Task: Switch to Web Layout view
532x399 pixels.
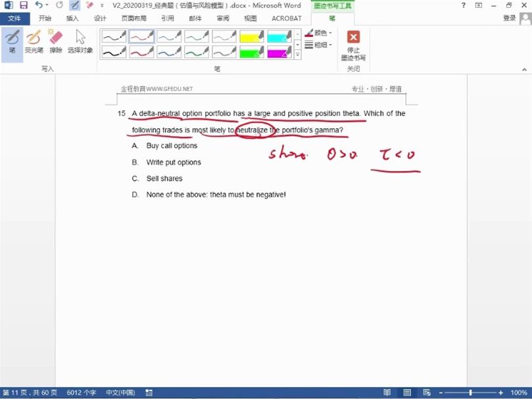Action: click(x=427, y=393)
